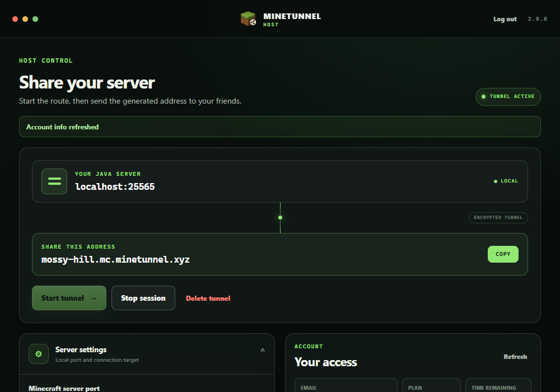Image resolution: width=560 pixels, height=392 pixels.
Task: Click the Server settings title text
Action: coord(81,350)
